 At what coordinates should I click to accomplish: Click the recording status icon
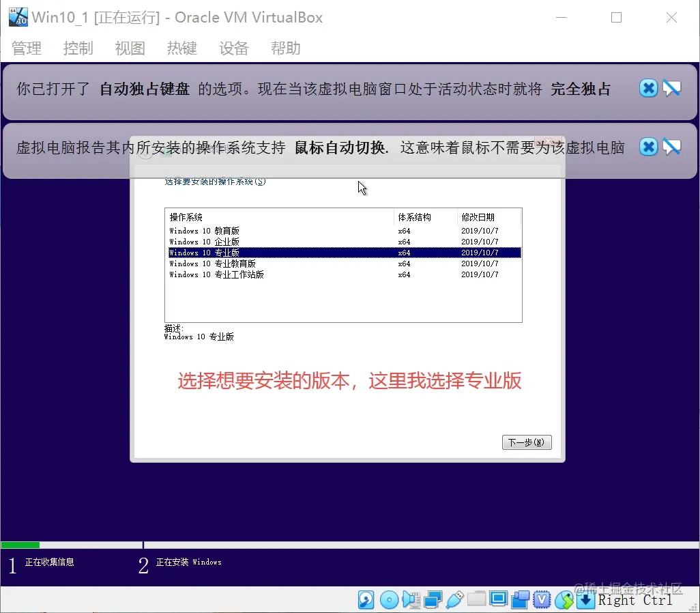(520, 599)
